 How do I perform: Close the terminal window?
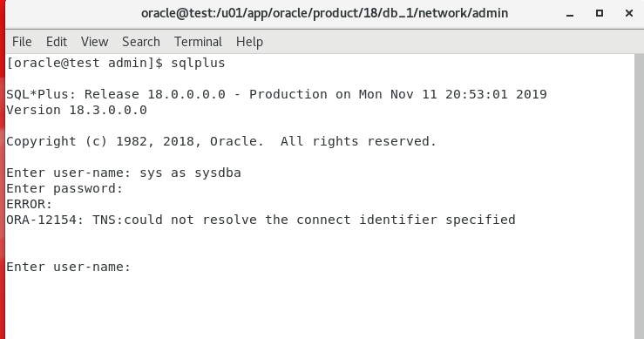coord(629,14)
